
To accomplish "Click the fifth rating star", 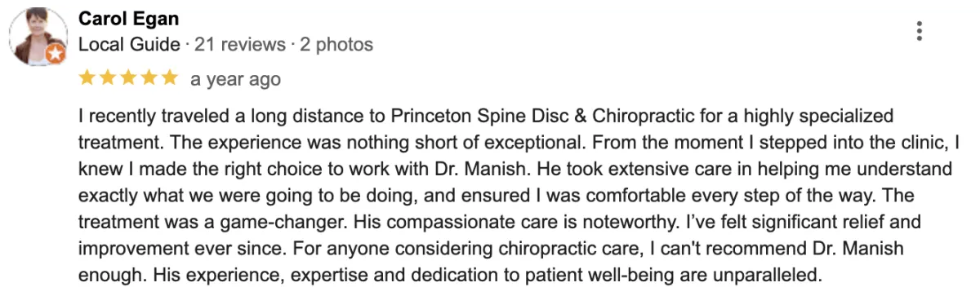I will pos(168,78).
